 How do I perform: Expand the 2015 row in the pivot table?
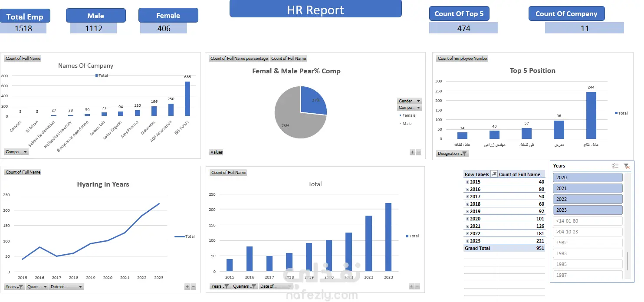[x=467, y=182]
